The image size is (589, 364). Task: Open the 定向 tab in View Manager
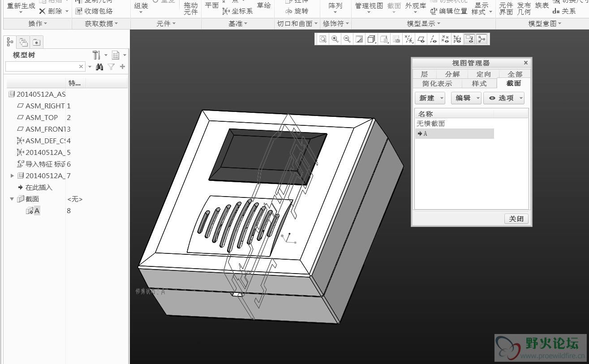pos(483,74)
